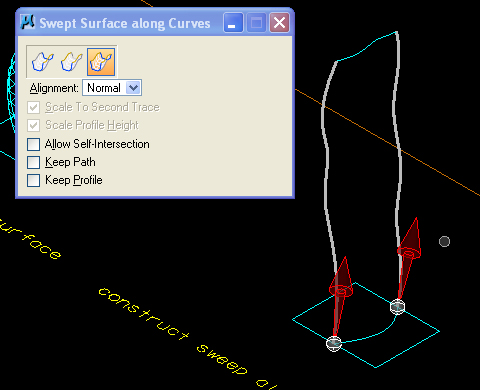Minimize the Swept Surface along Curves dialog

233,23
